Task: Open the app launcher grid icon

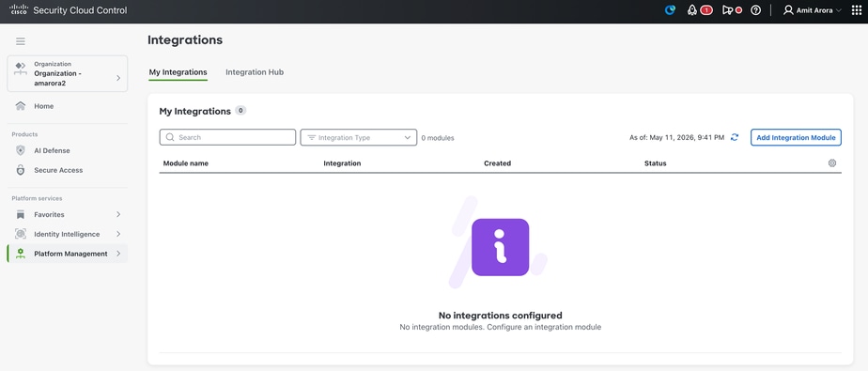Action: [857, 10]
